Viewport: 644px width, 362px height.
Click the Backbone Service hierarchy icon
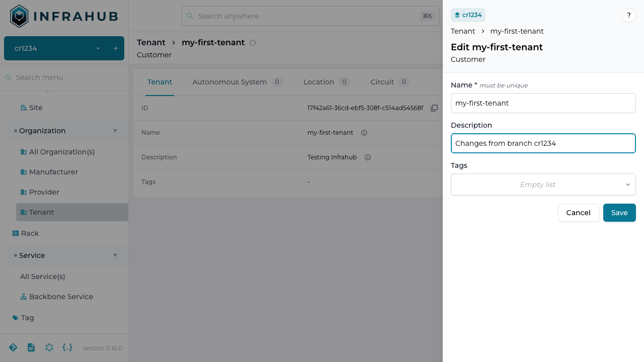pyautogui.click(x=23, y=297)
